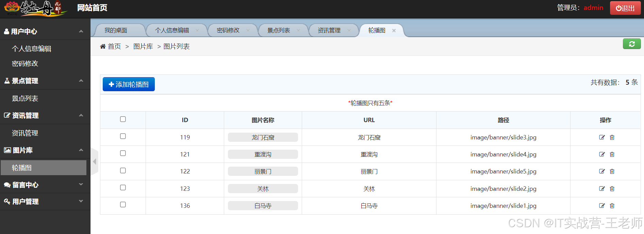Open 个人信息编辑 in the sidebar

click(x=32, y=49)
